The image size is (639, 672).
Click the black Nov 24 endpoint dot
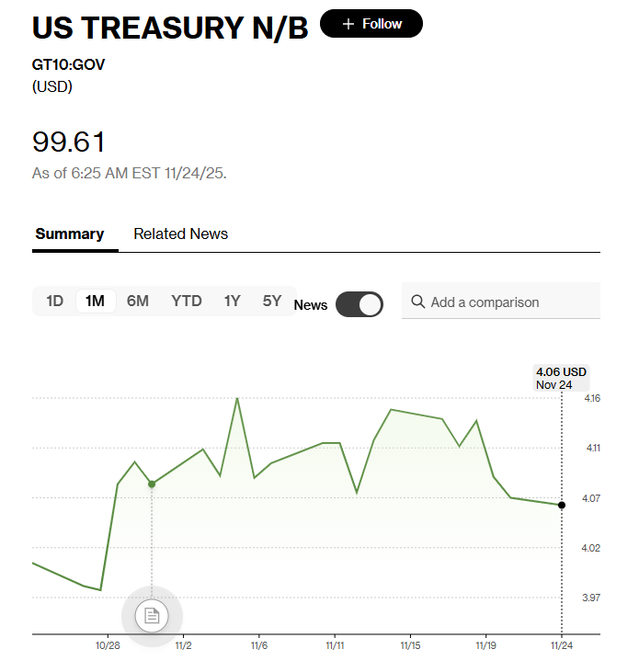coord(562,505)
